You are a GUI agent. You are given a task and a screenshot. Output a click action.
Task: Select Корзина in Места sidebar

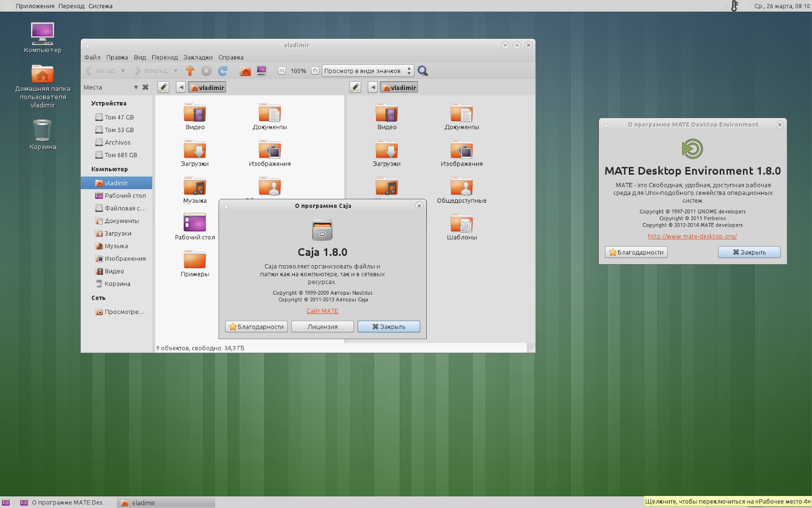pos(117,283)
